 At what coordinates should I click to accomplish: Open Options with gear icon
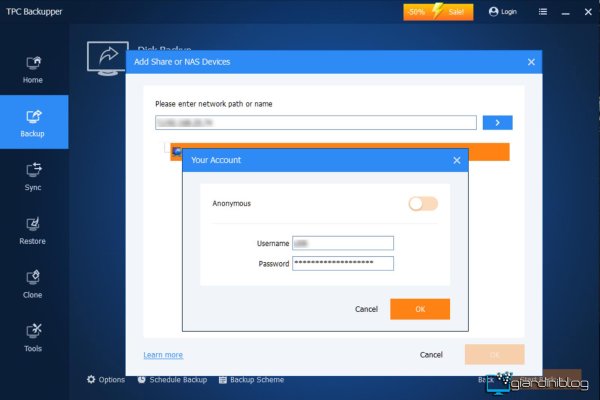pyautogui.click(x=106, y=380)
